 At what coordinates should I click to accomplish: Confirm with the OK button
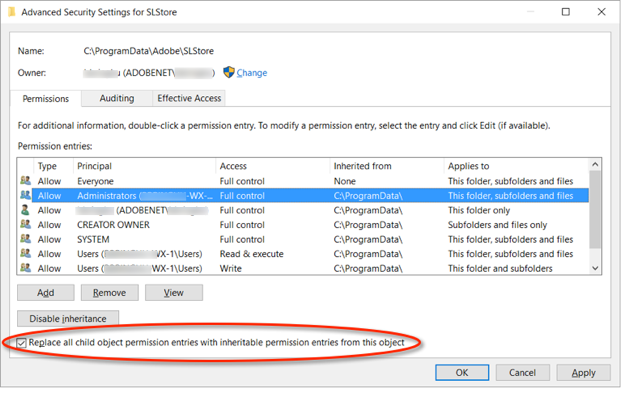462,373
